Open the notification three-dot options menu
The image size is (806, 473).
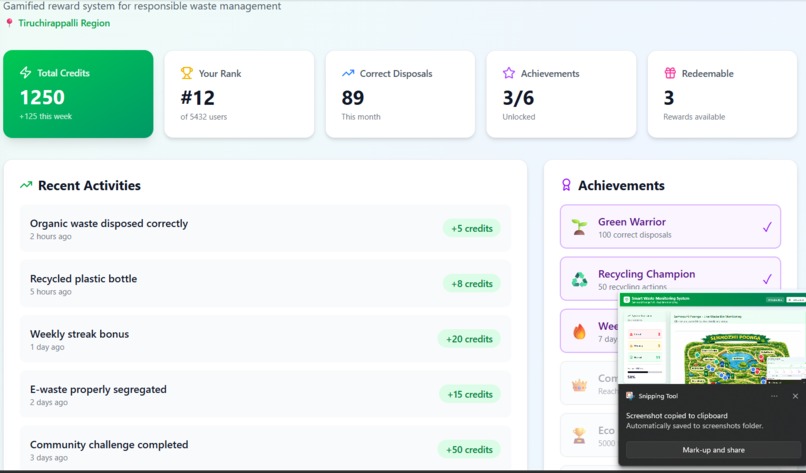774,396
